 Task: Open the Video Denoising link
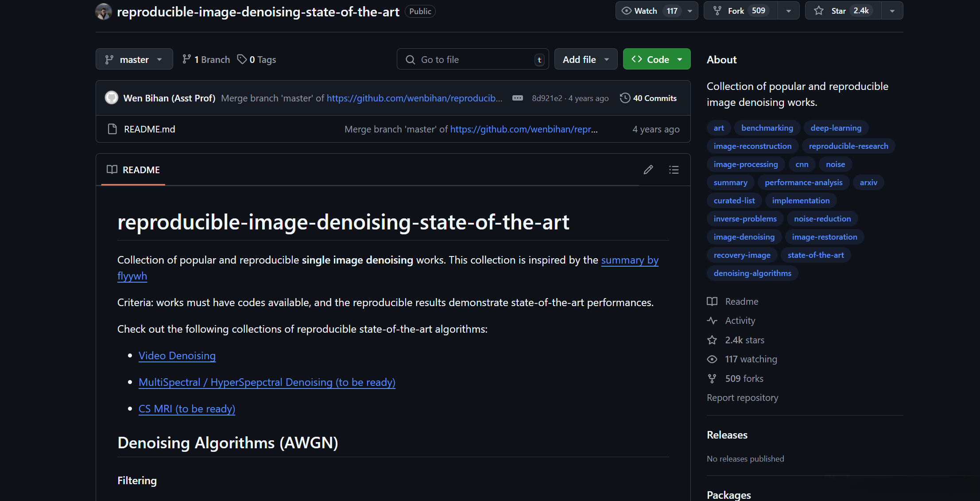click(x=177, y=356)
